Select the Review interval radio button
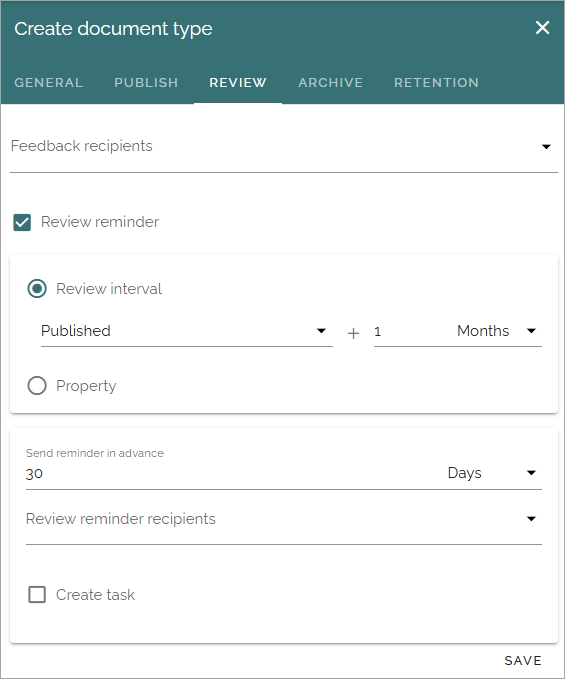This screenshot has height=679, width=565. (x=37, y=289)
